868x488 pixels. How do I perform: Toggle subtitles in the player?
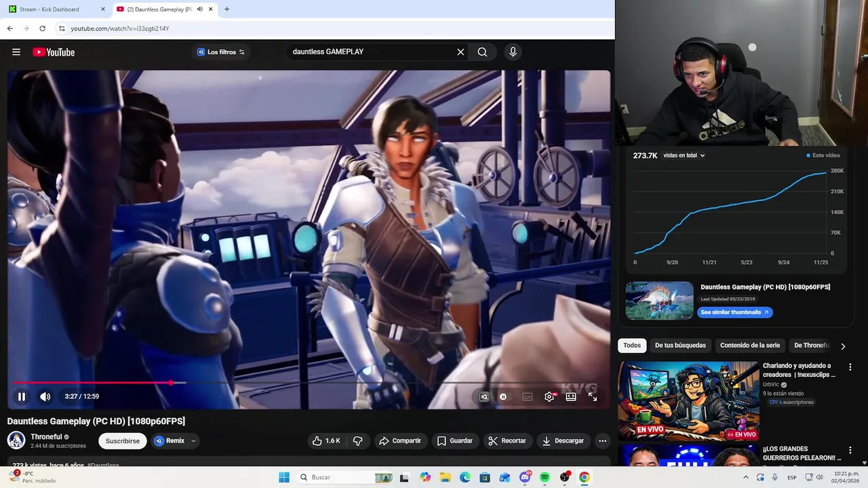coord(528,397)
